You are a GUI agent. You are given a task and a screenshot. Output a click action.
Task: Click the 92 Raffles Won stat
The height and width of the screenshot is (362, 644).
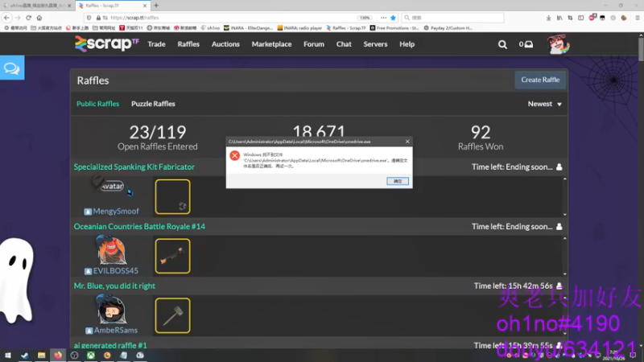coord(481,138)
